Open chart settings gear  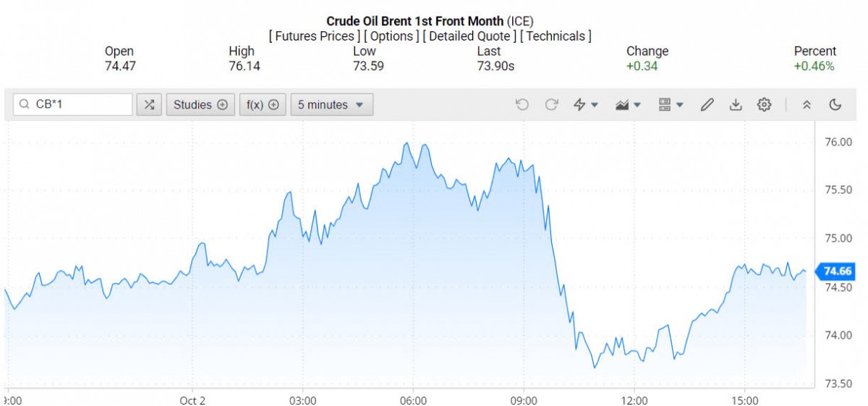coord(764,105)
